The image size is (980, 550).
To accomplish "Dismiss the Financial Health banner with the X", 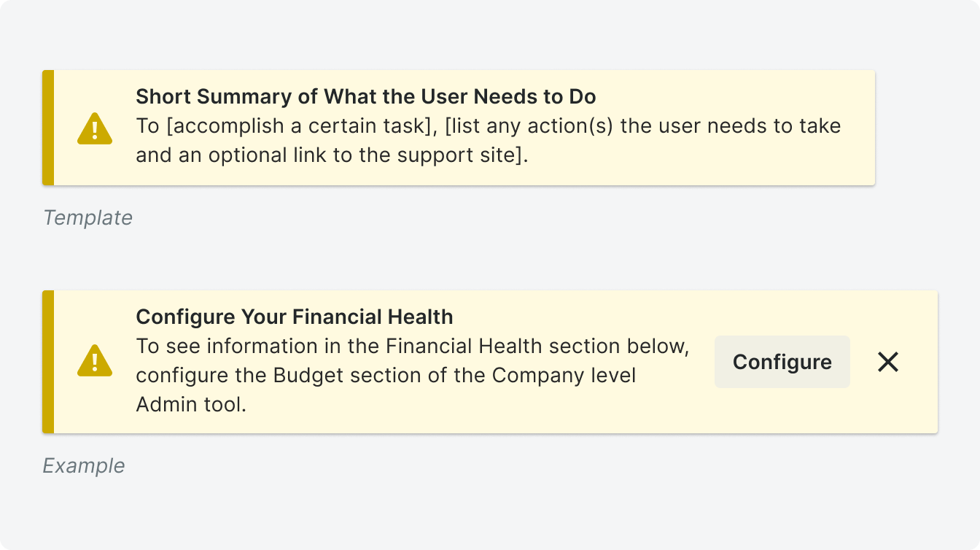I will (x=887, y=362).
